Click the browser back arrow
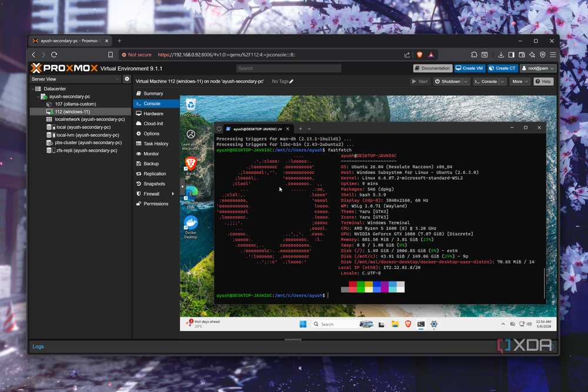588x392 pixels. (34, 55)
